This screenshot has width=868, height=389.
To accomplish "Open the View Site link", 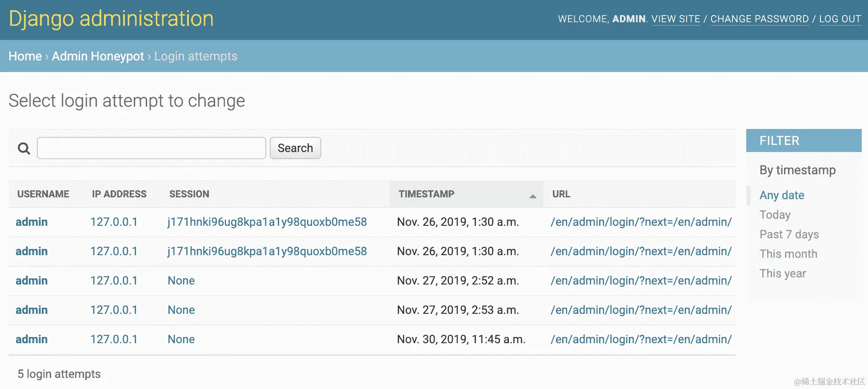I will (x=676, y=19).
